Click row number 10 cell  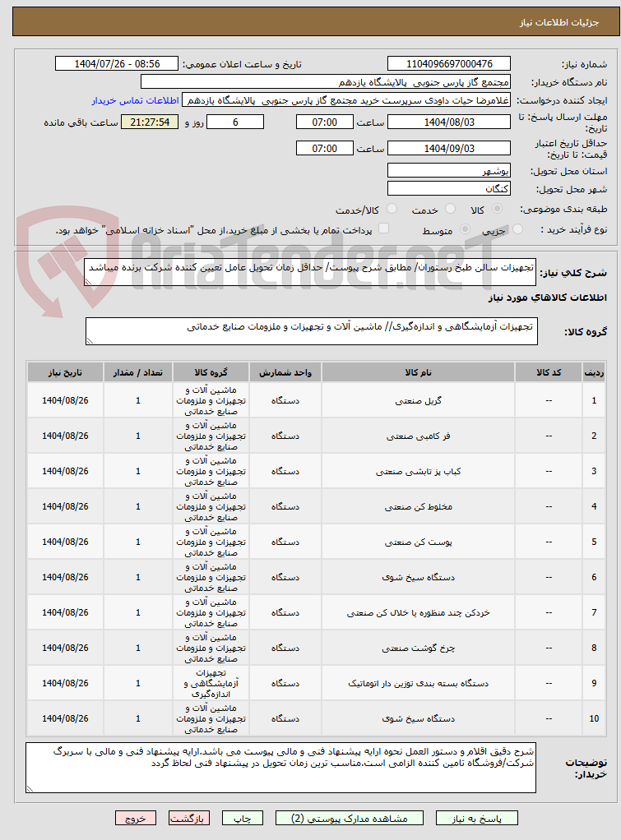tap(594, 718)
